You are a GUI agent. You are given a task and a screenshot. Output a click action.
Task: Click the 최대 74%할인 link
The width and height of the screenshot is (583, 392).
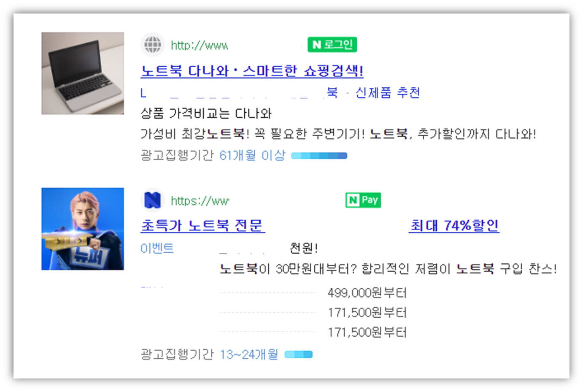click(x=454, y=226)
